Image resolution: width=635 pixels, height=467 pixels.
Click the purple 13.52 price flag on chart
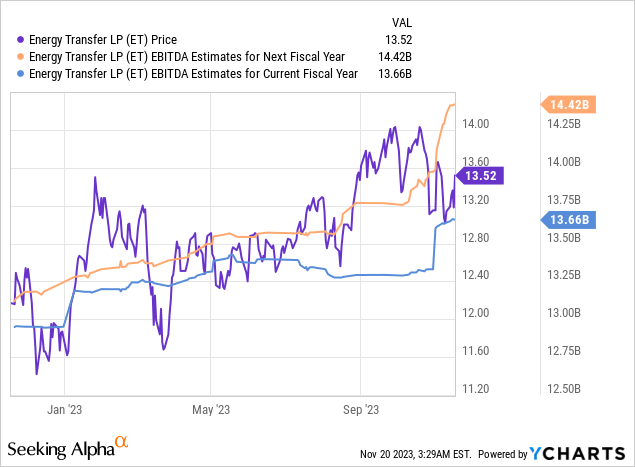point(484,174)
